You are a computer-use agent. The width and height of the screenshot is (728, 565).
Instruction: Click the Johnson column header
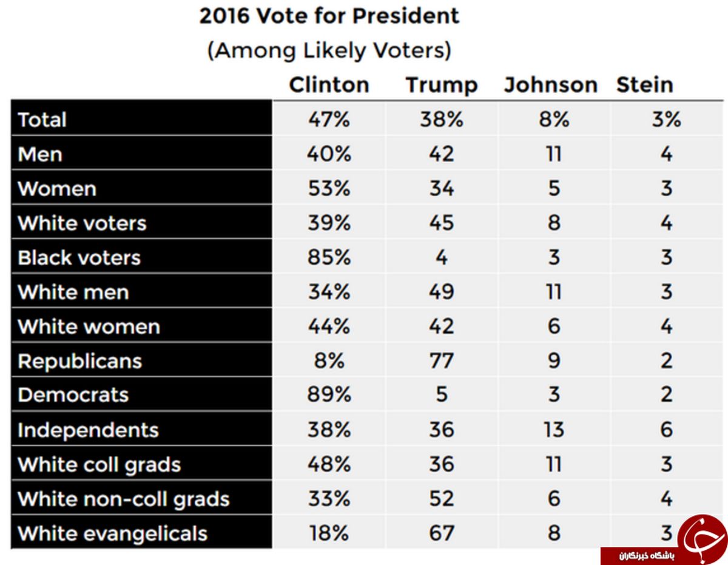click(550, 84)
